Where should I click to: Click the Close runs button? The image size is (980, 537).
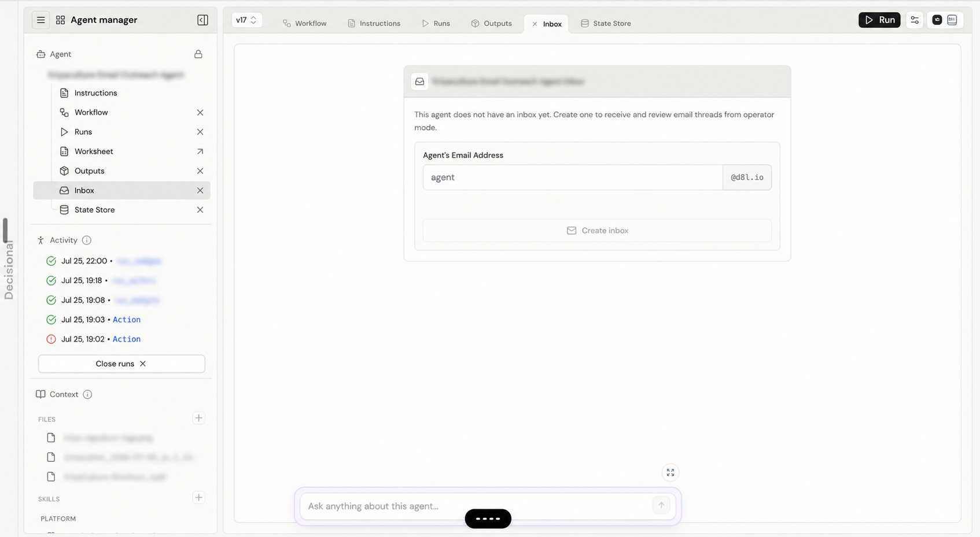coord(121,364)
